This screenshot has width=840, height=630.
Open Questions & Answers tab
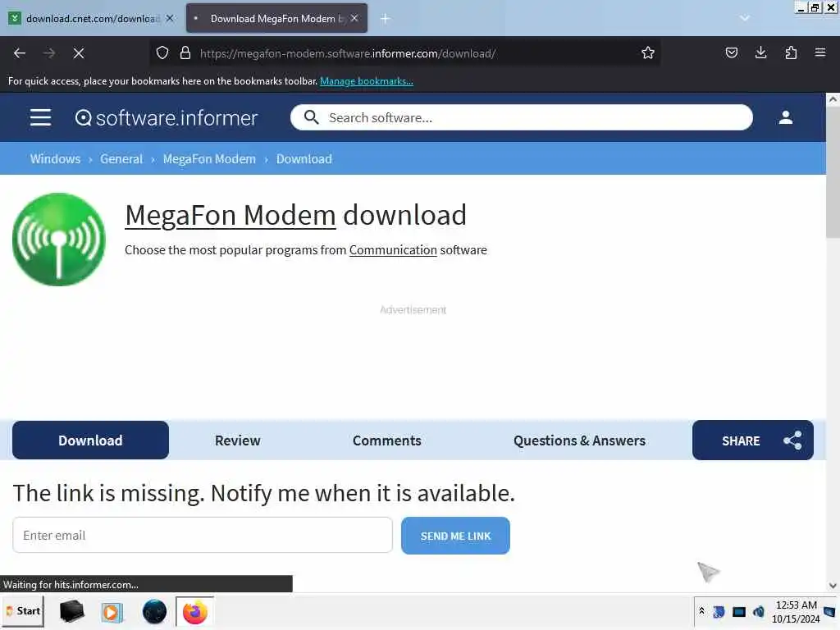tap(579, 441)
